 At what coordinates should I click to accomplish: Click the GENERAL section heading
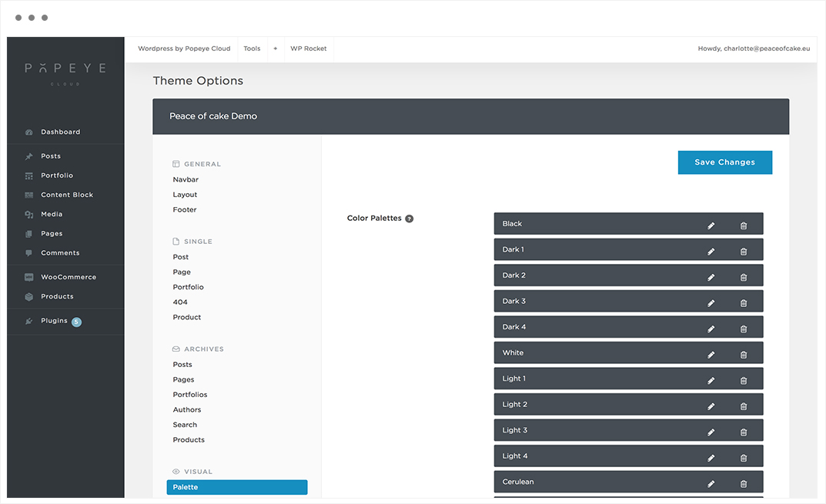[202, 165]
